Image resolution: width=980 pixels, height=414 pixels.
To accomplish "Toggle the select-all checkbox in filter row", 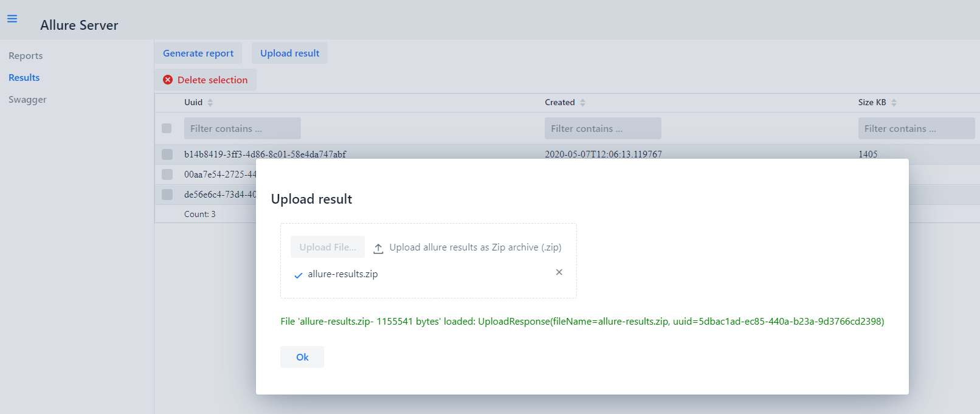I will (x=167, y=128).
